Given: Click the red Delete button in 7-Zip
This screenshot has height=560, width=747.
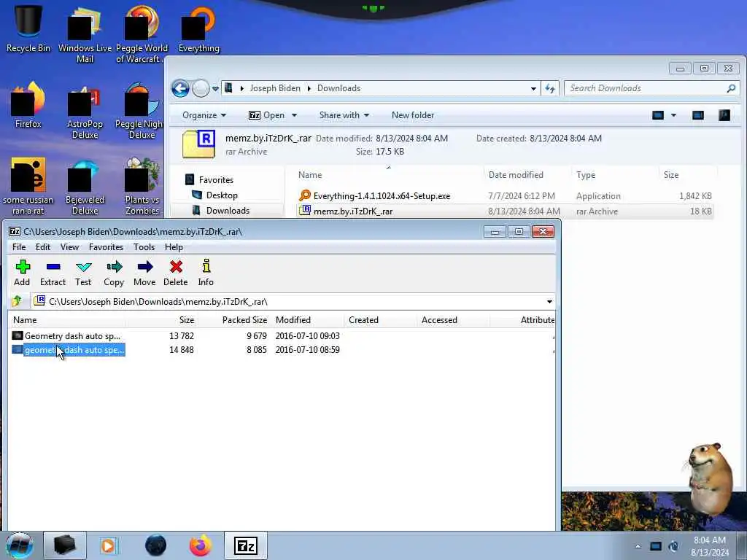Looking at the screenshot, I should [x=176, y=273].
